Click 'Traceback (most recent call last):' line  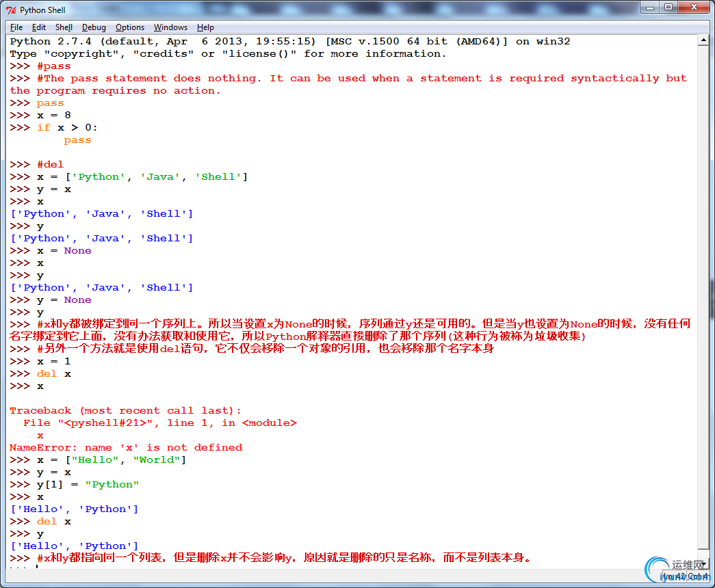(x=125, y=411)
